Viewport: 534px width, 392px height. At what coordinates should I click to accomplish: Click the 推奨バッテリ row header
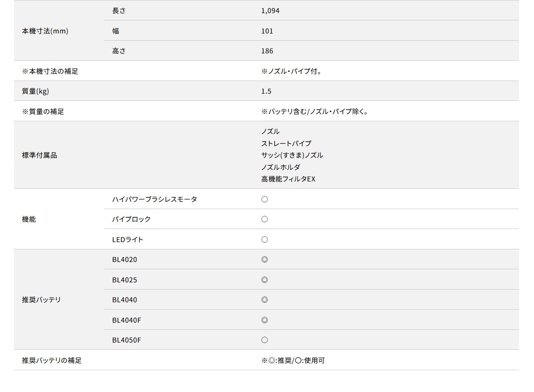point(41,300)
